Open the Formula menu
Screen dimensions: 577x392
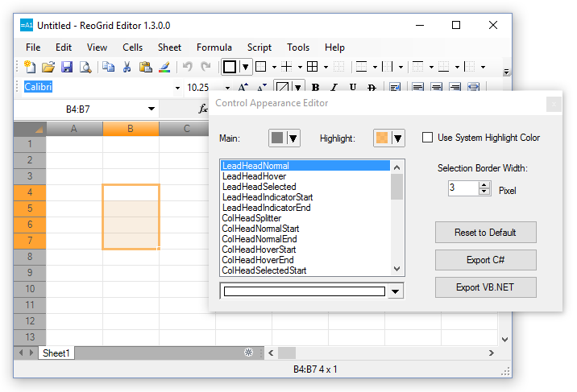(x=214, y=47)
